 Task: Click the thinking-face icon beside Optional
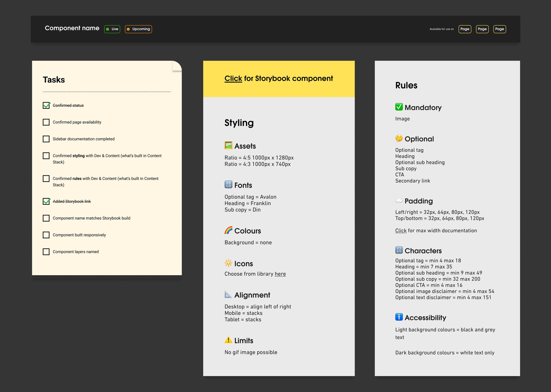[x=399, y=139]
